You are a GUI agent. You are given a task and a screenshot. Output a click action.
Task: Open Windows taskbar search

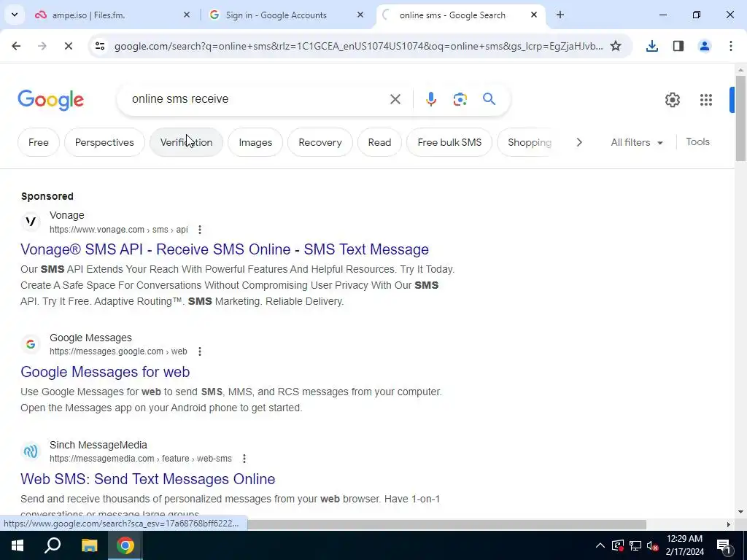tap(53, 545)
